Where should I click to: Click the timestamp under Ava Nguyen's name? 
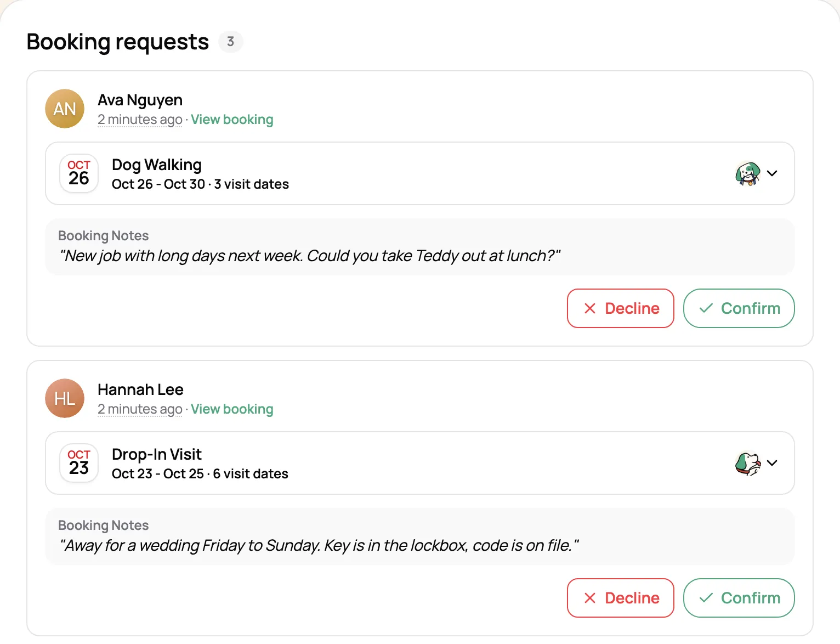pos(140,120)
